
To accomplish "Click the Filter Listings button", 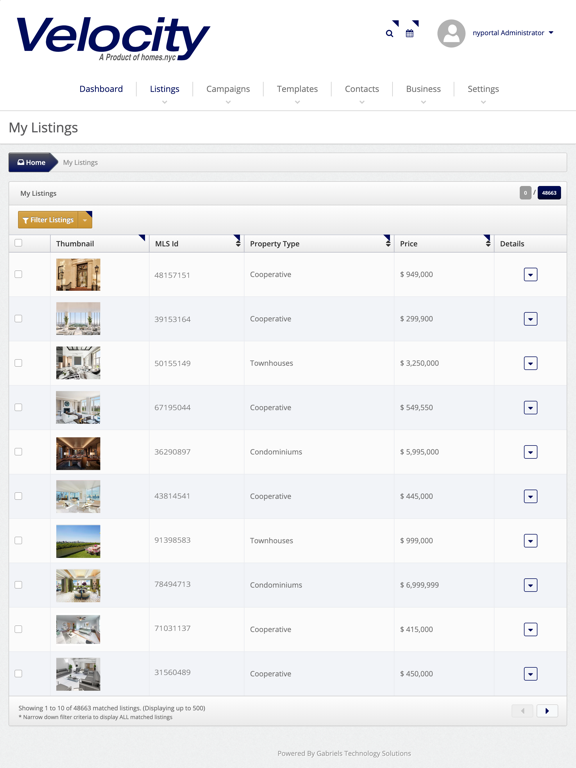I will click(x=48, y=220).
